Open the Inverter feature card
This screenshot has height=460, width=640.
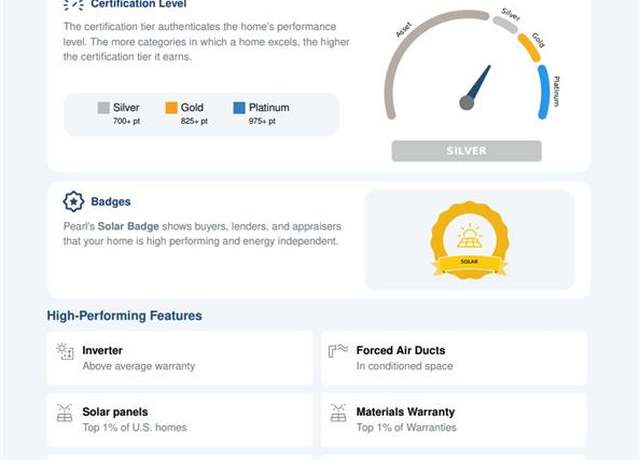coord(180,358)
